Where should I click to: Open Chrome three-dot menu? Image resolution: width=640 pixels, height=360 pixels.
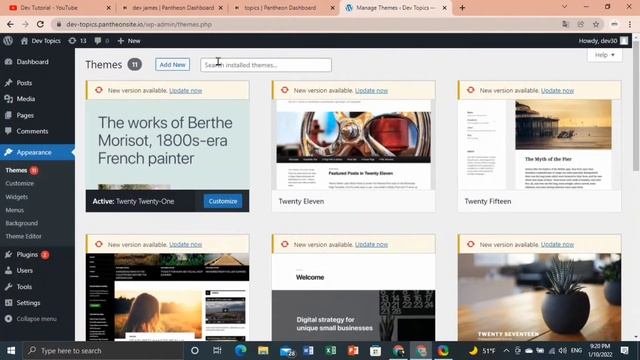(x=630, y=24)
